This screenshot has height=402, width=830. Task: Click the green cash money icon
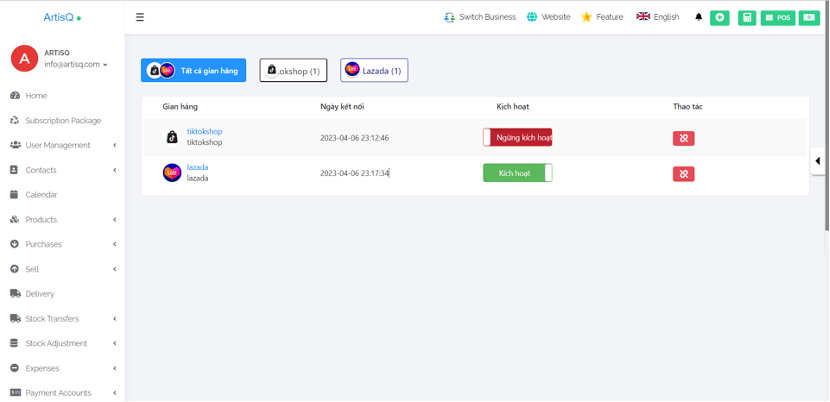point(809,17)
